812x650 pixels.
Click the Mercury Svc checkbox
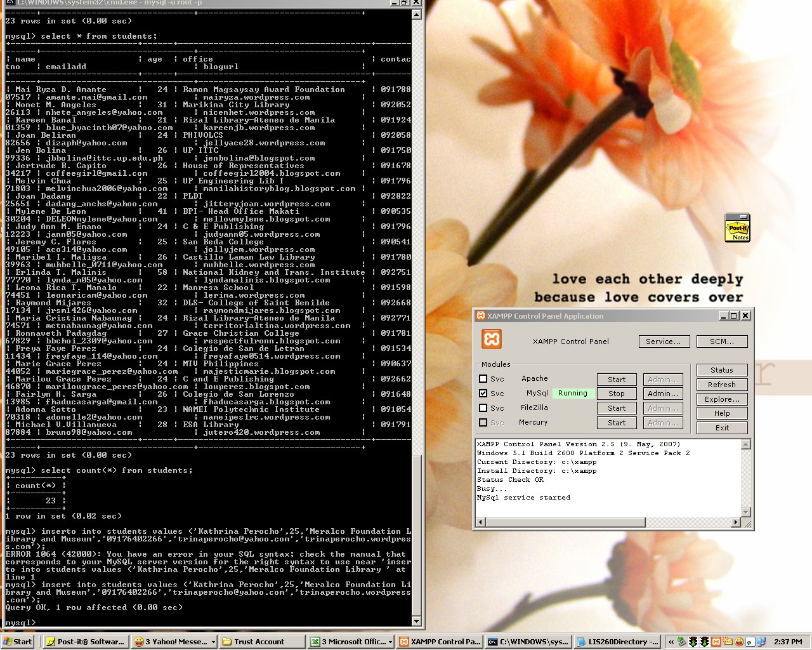pos(483,423)
